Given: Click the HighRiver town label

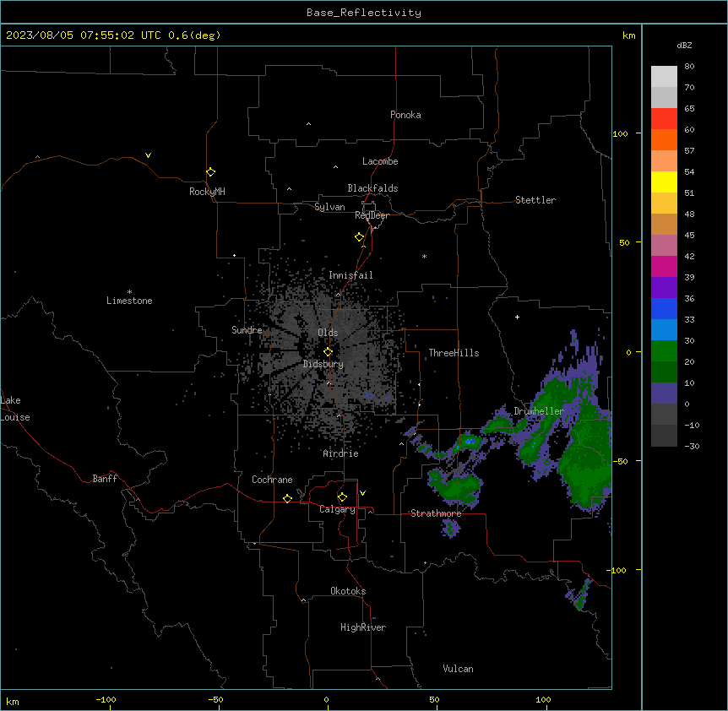Looking at the screenshot, I should [363, 627].
